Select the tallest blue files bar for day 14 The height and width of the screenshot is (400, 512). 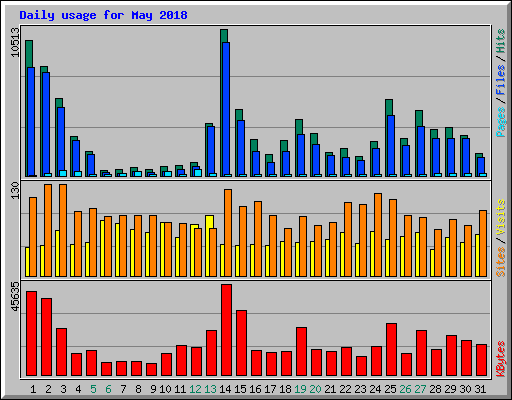(x=226, y=109)
